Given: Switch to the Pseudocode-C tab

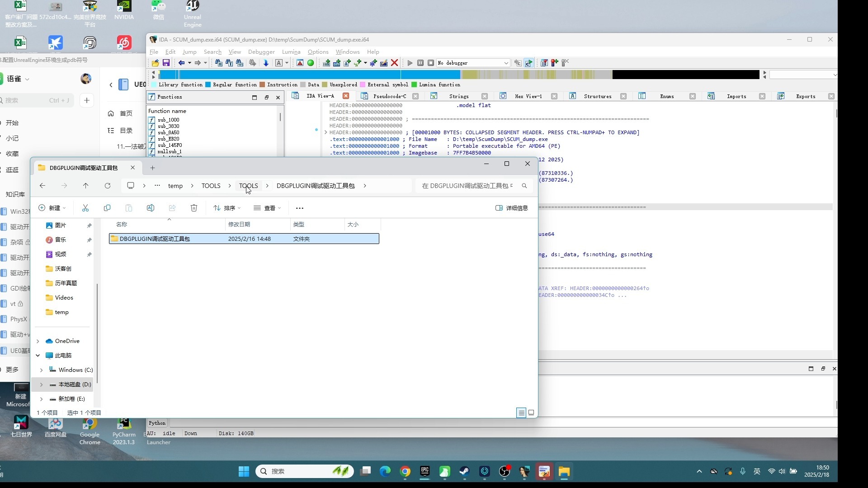Looking at the screenshot, I should [389, 96].
